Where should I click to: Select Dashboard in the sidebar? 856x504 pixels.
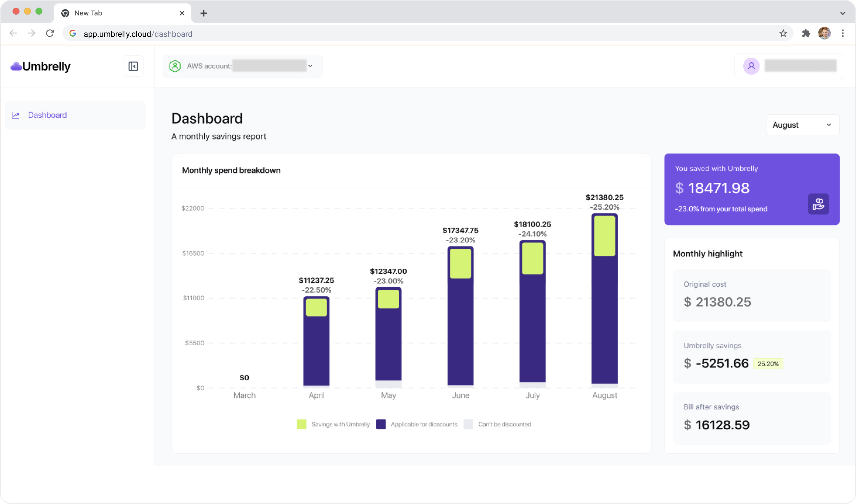[x=47, y=115]
